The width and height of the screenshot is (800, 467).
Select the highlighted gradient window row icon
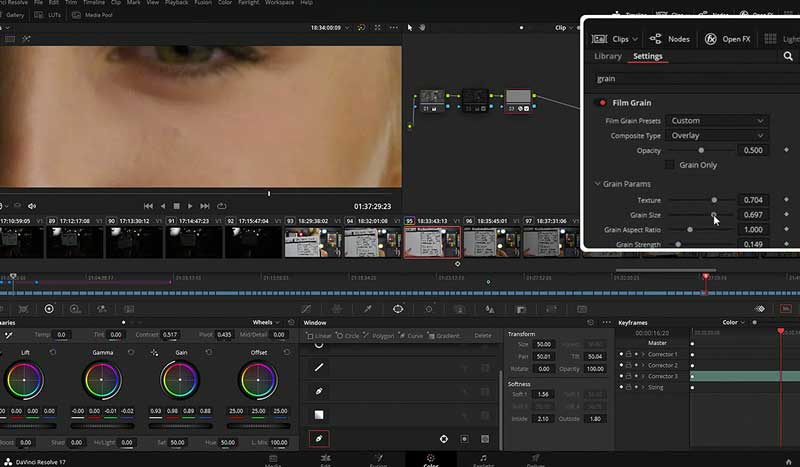(319, 439)
